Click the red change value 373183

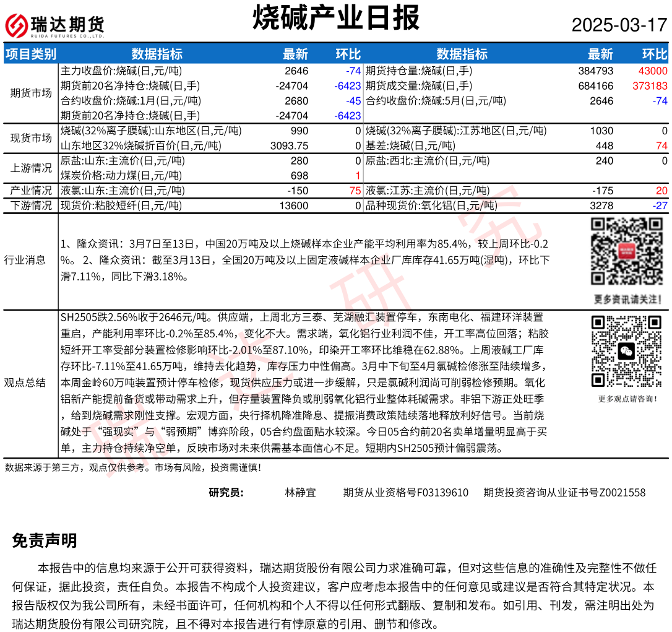coord(650,86)
